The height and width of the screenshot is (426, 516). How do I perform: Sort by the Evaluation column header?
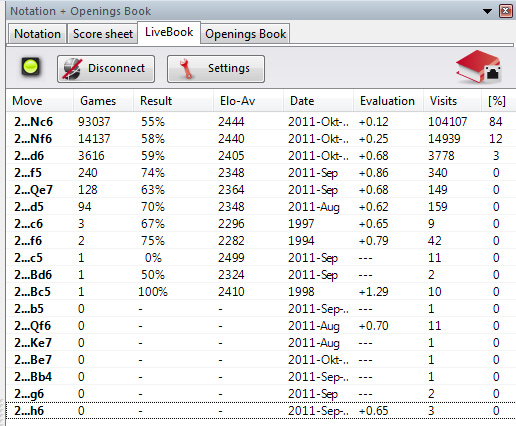pyautogui.click(x=387, y=101)
